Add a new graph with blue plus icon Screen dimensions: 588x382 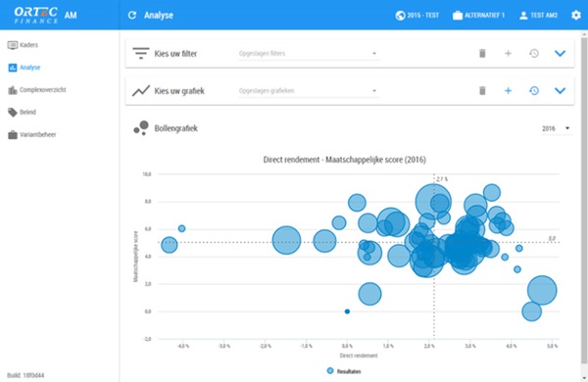pos(508,91)
